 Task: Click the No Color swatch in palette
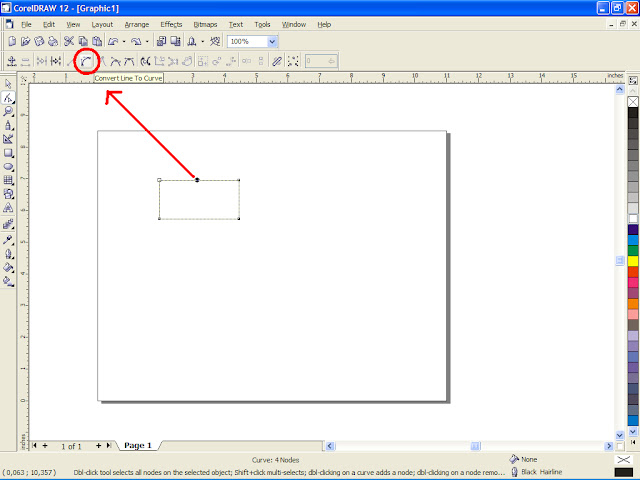pyautogui.click(x=633, y=102)
